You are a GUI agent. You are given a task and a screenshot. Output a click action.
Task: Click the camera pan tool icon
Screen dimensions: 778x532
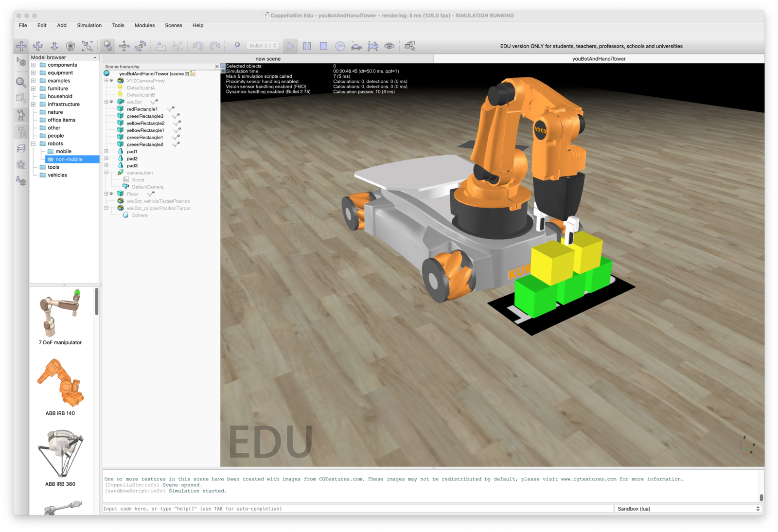[21, 46]
